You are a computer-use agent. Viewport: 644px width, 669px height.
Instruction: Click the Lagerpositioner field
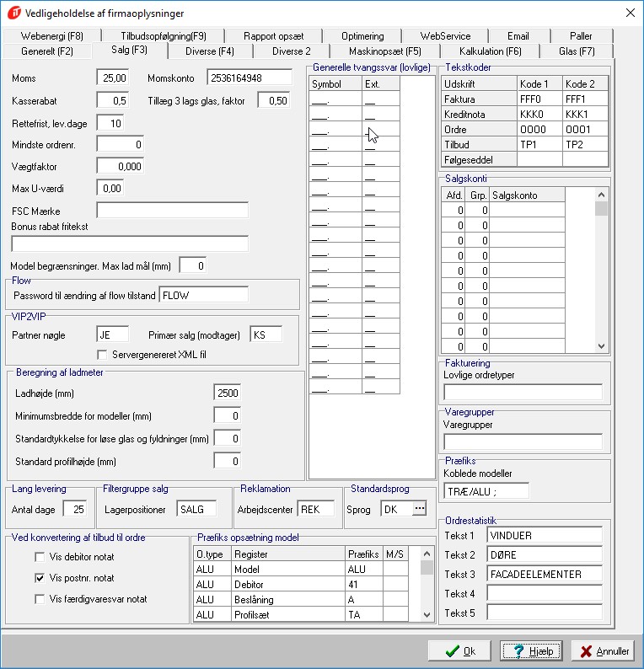coord(196,509)
